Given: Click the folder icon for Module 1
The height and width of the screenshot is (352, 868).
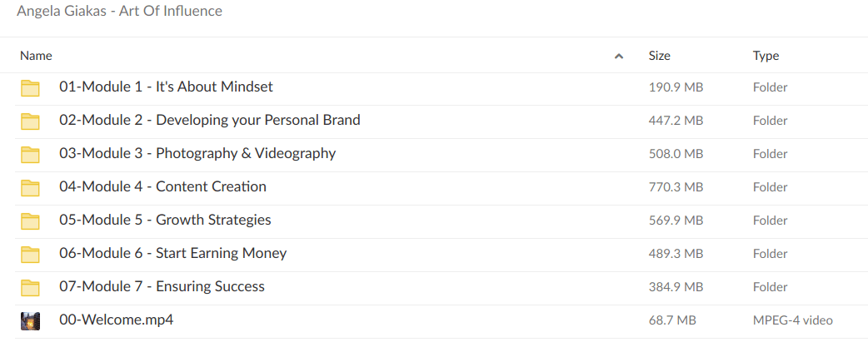Looking at the screenshot, I should [31, 87].
